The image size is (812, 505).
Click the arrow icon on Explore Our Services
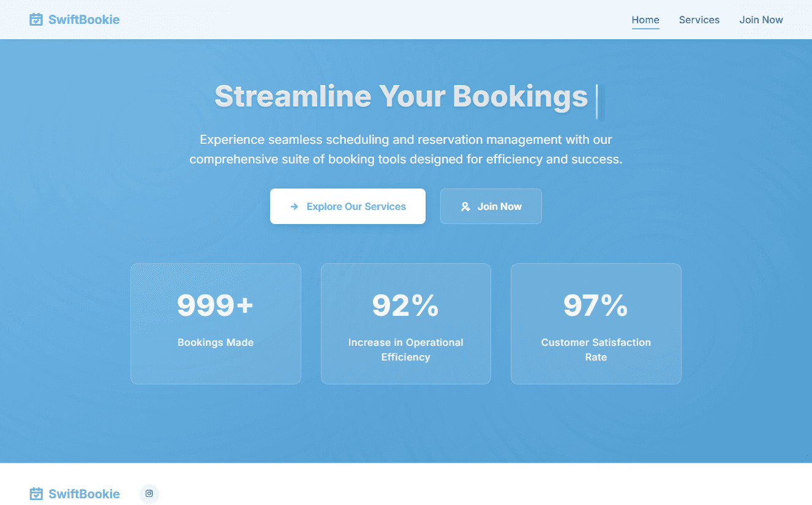[295, 207]
